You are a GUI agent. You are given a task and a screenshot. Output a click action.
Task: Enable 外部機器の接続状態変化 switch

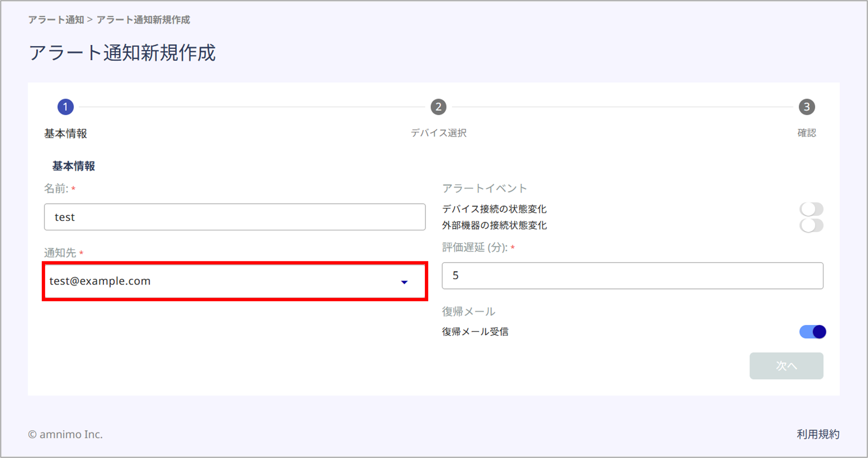point(811,225)
